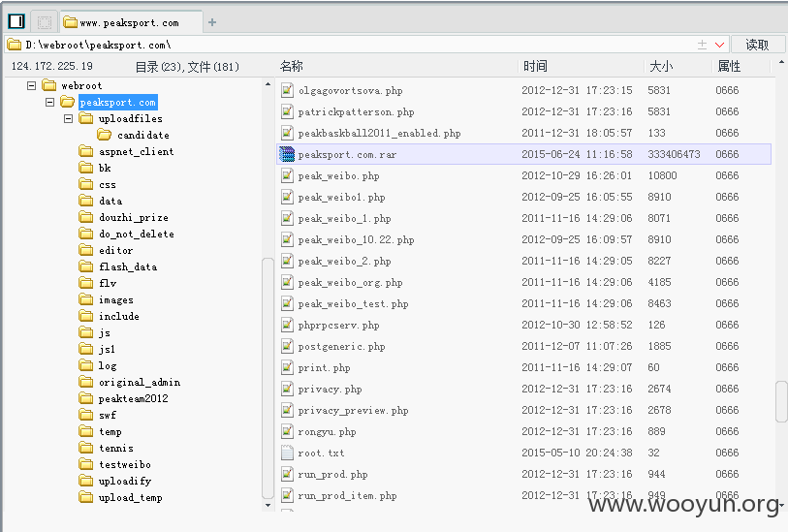Click the dotted-square icon beside the tab

tap(45, 22)
